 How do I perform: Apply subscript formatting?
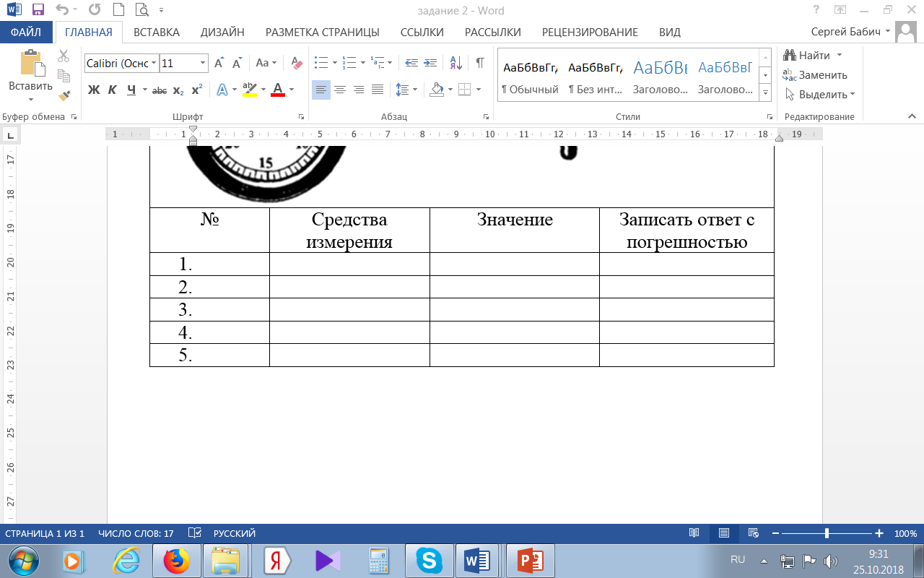click(x=178, y=90)
